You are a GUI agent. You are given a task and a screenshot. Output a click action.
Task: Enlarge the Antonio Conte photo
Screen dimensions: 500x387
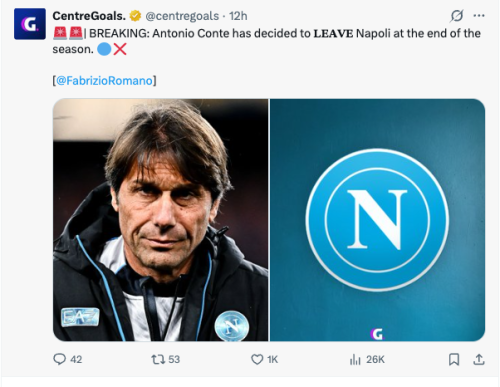[x=160, y=220]
